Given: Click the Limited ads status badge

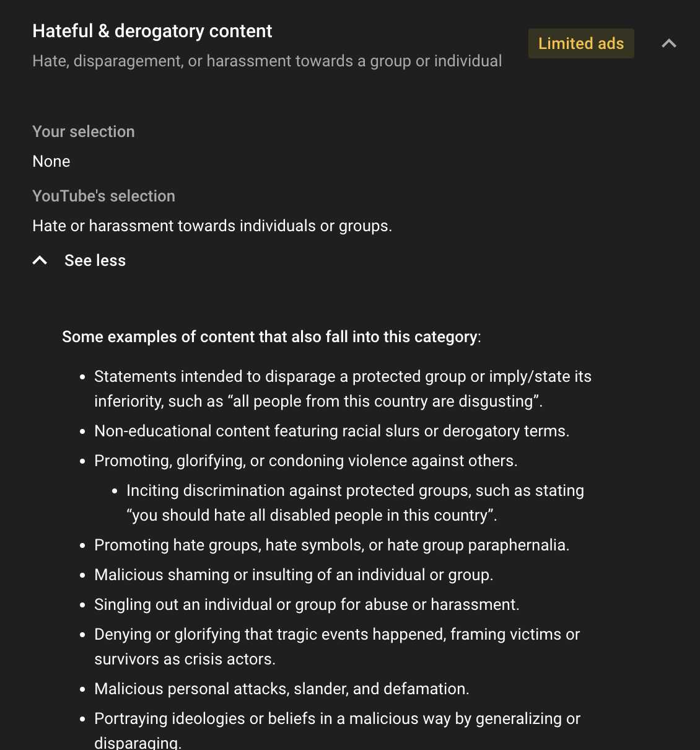Looking at the screenshot, I should (x=581, y=43).
